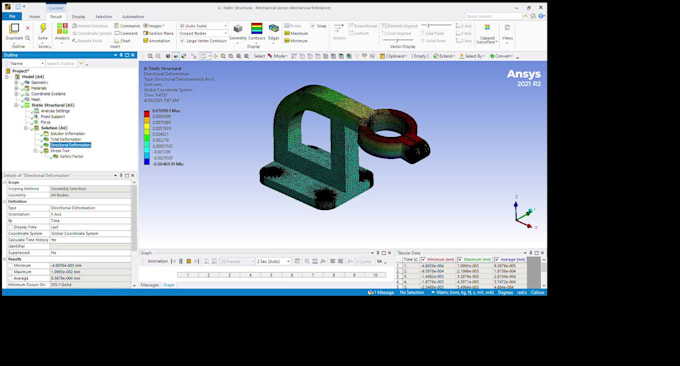Click the pause animation icon in Graph panel

coord(181,261)
